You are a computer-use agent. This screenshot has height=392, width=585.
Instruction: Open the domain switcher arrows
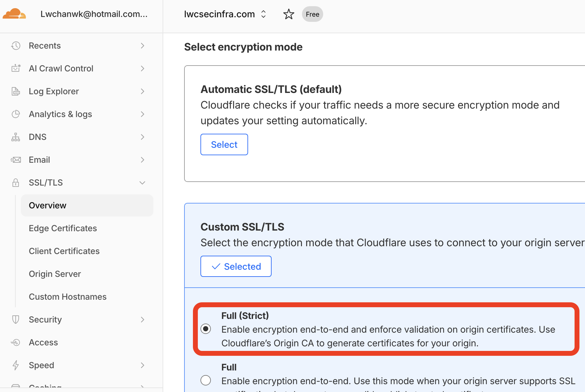pyautogui.click(x=263, y=14)
